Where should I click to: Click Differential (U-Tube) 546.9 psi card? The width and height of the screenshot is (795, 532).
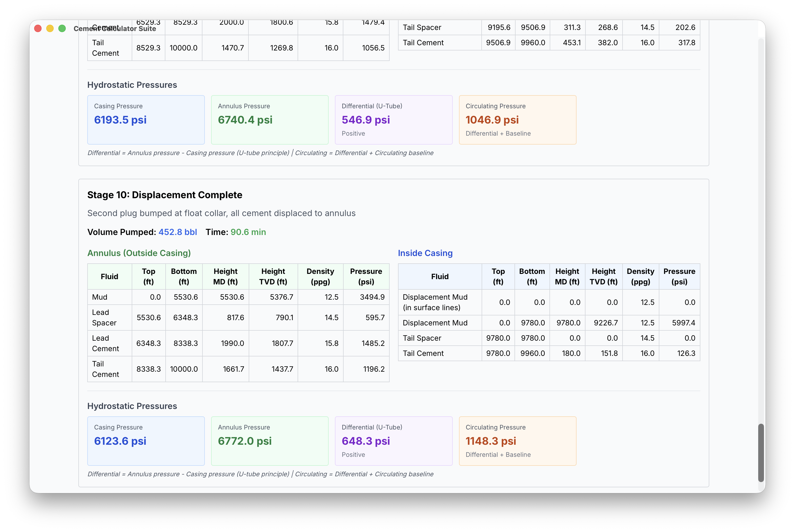393,120
